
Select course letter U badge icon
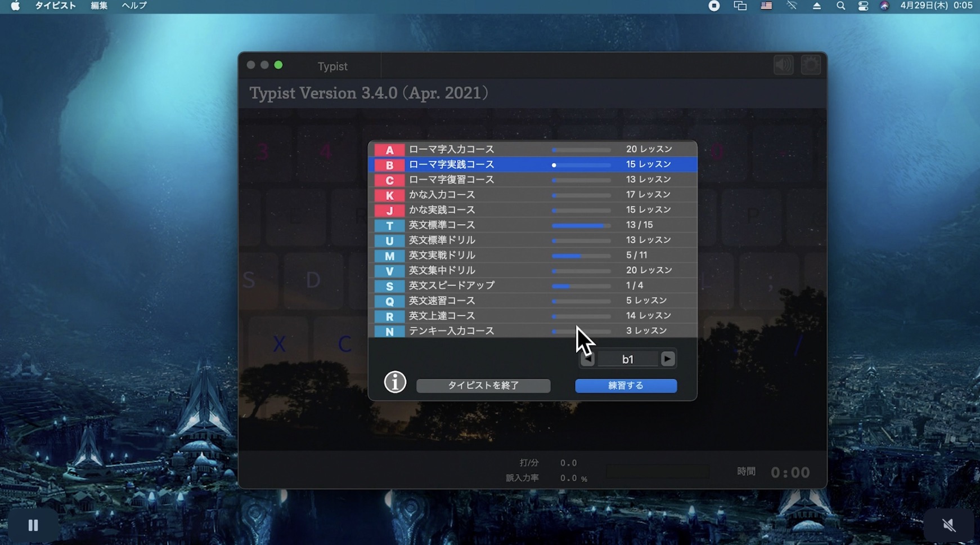pyautogui.click(x=389, y=241)
